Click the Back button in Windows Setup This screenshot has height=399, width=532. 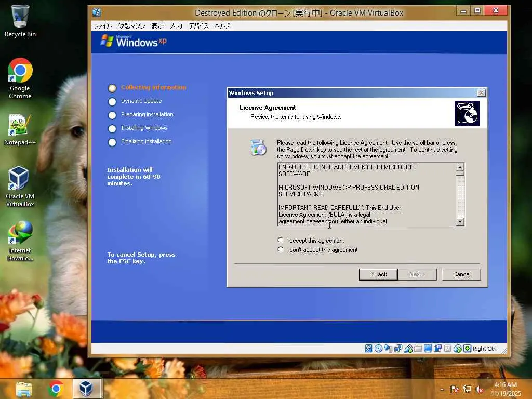378,274
